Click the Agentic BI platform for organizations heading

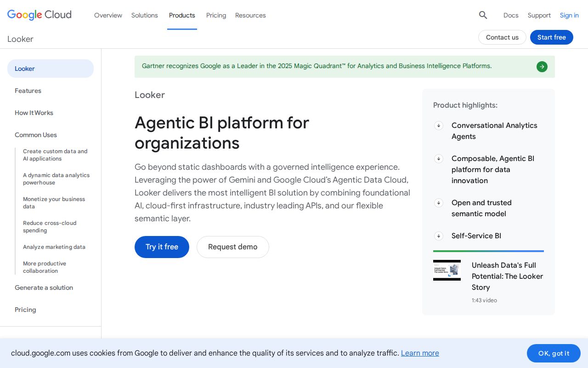222,133
